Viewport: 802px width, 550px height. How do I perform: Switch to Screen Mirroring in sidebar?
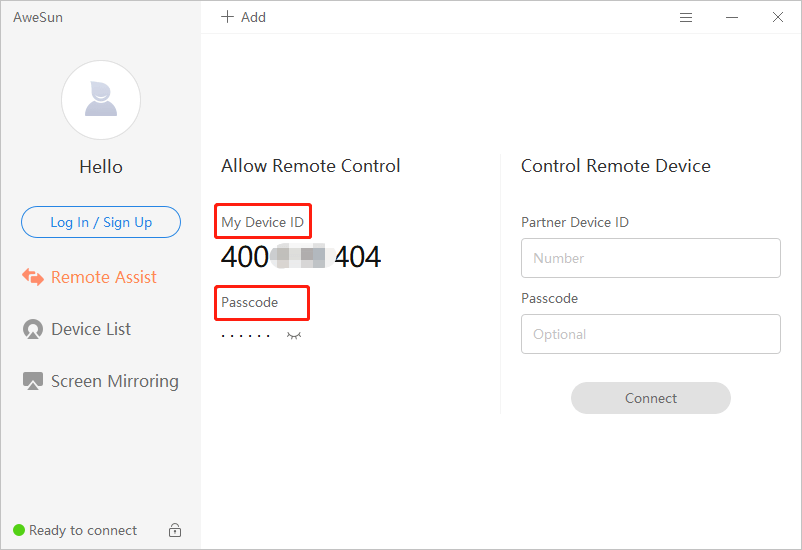coord(114,381)
